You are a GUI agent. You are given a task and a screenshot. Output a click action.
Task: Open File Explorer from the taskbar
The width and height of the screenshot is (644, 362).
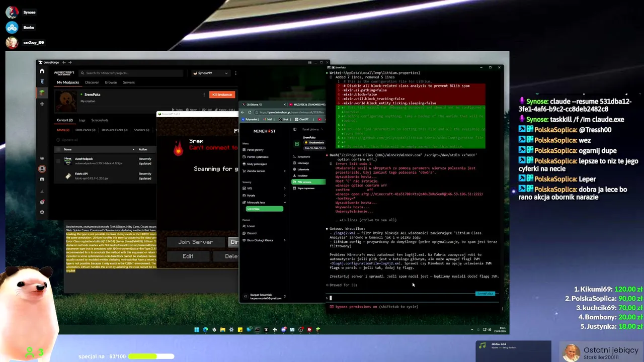[x=222, y=330]
